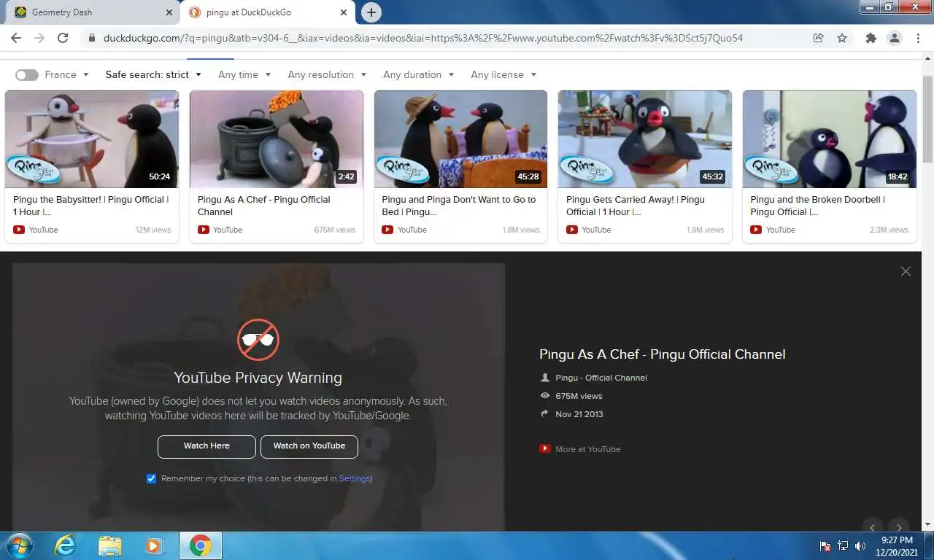Open Pingu Gets Carried Away video title

point(636,206)
